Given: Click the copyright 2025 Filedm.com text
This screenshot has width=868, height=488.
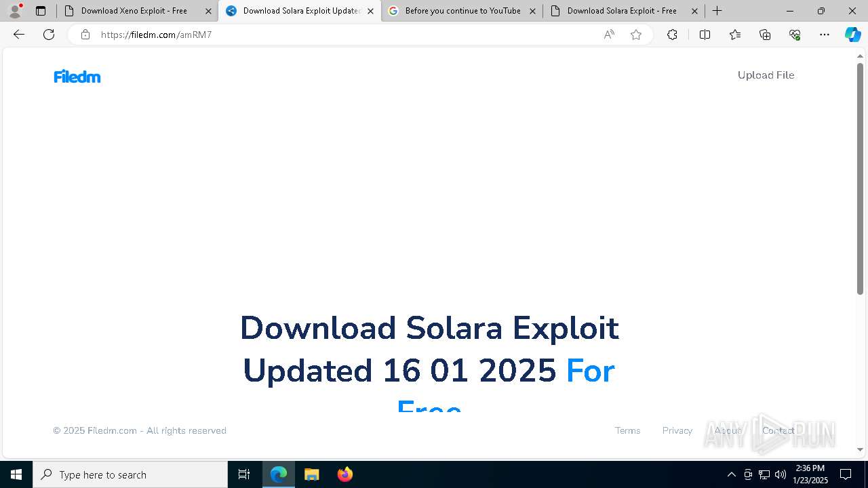Looking at the screenshot, I should coord(140,430).
